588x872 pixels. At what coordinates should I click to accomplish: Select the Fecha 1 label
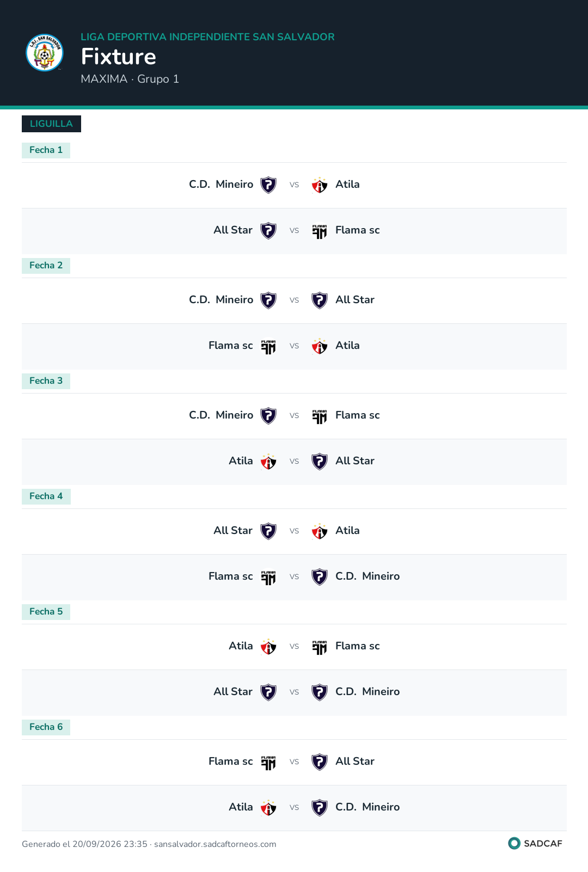[x=46, y=150]
